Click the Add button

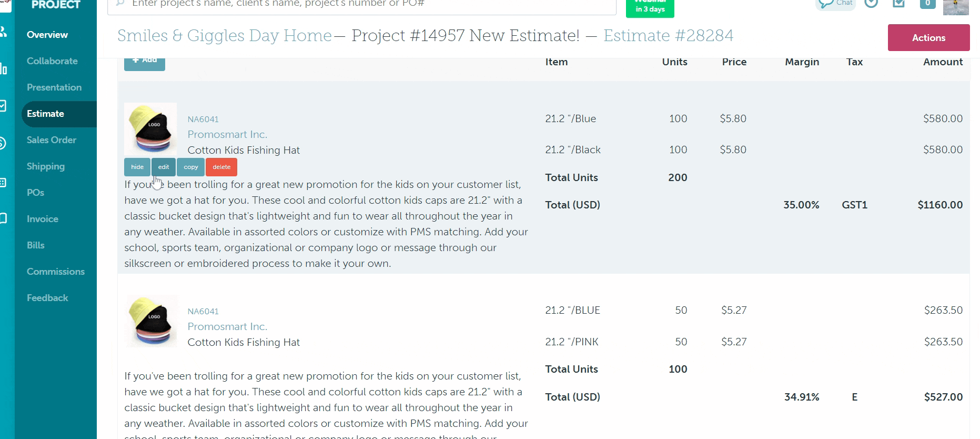(x=145, y=63)
